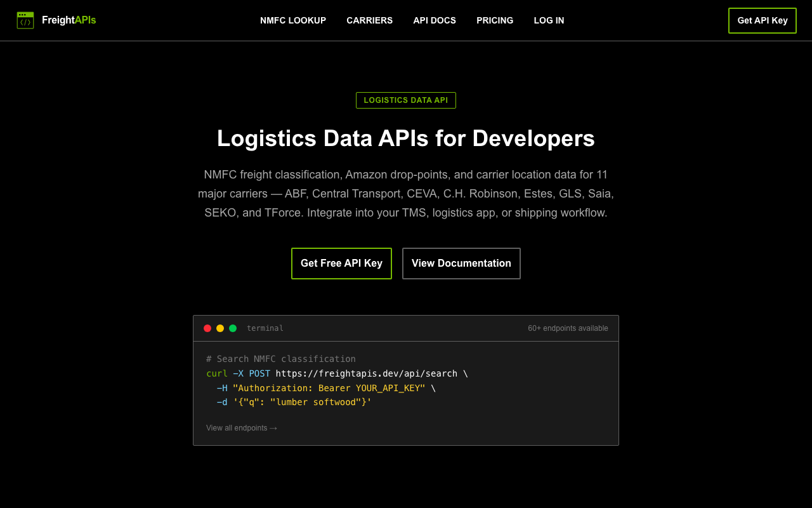Viewport: 812px width, 508px height.
Task: Click the Get Free API Key button
Action: 341,264
